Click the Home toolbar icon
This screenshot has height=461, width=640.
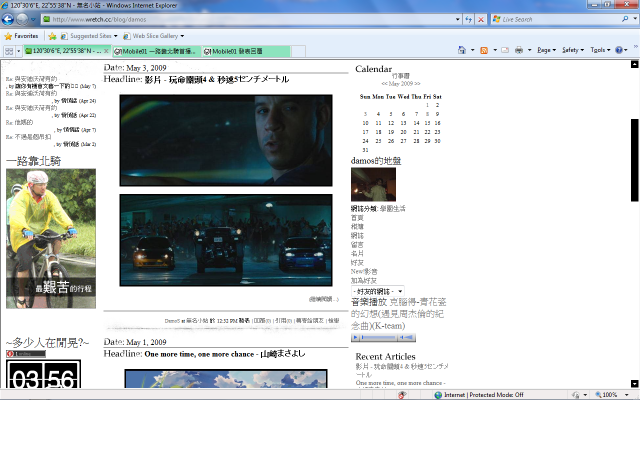462,50
